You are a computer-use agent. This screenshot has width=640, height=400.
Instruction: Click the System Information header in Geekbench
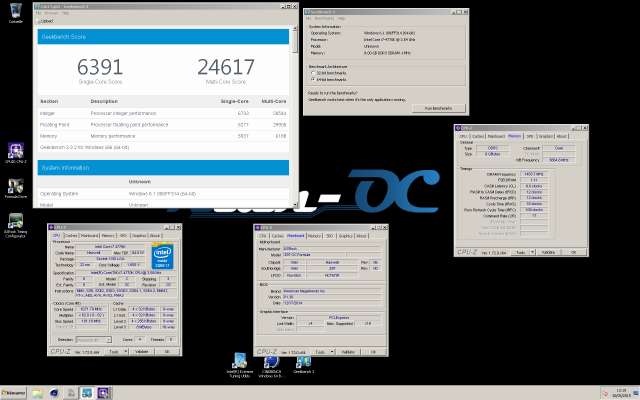(163, 168)
